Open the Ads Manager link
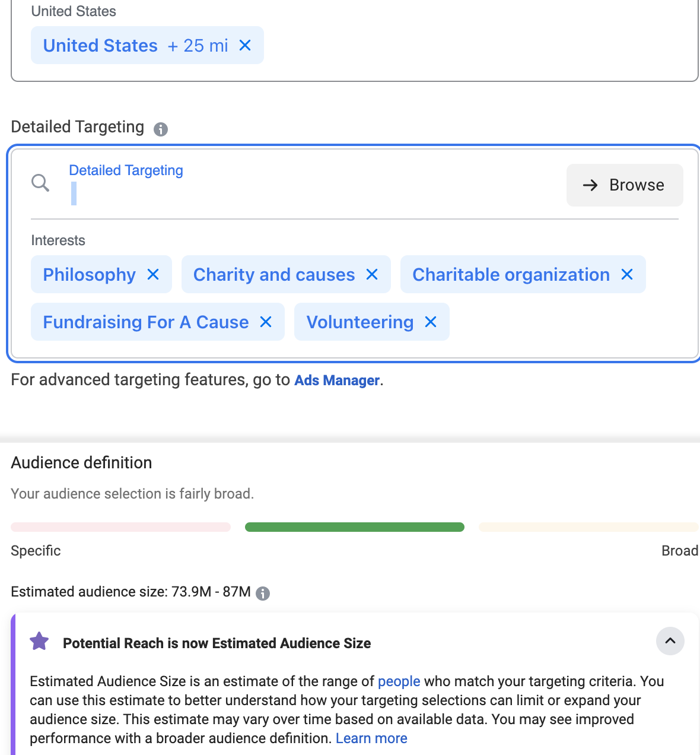The image size is (700, 755). coord(337,380)
